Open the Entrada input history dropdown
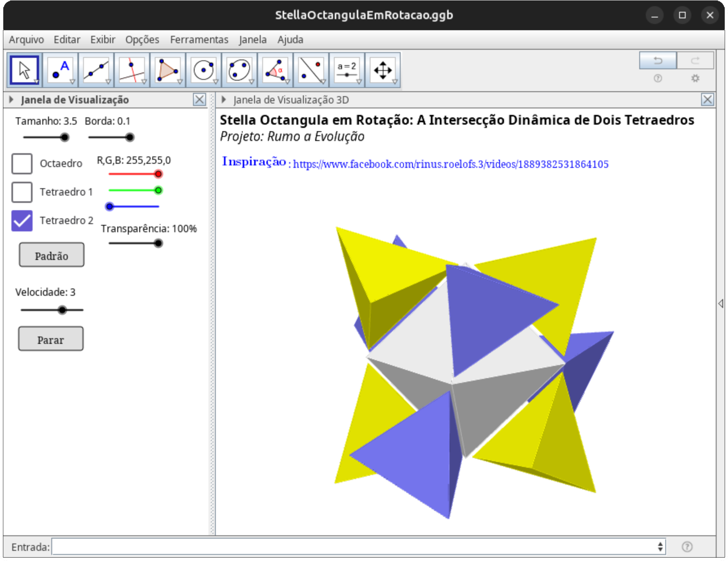This screenshot has height=561, width=728. coord(660,547)
